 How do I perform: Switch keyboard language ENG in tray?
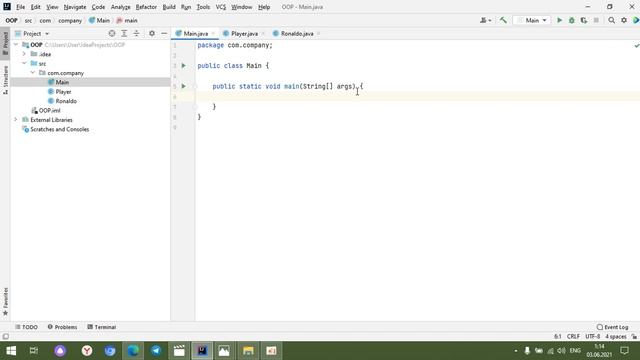[x=575, y=351]
